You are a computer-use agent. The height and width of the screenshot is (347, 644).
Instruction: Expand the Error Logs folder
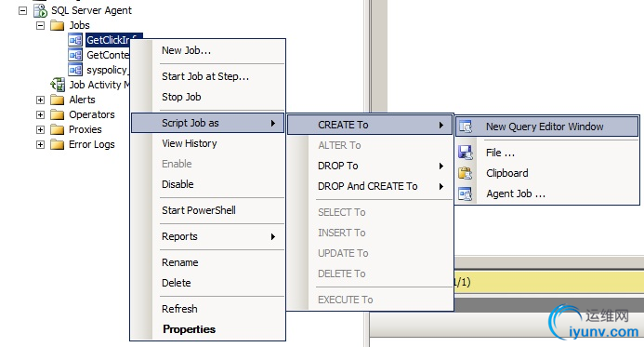40,145
